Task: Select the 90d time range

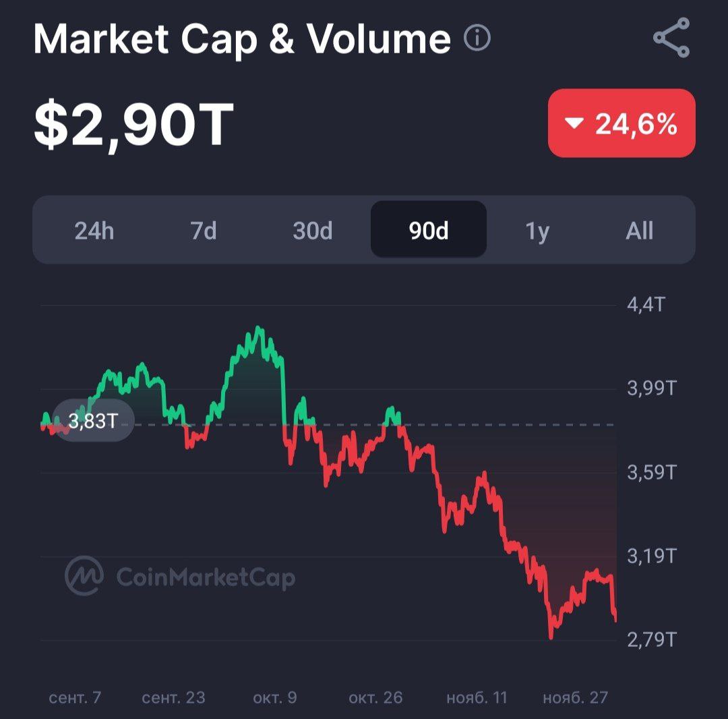Action: point(429,231)
